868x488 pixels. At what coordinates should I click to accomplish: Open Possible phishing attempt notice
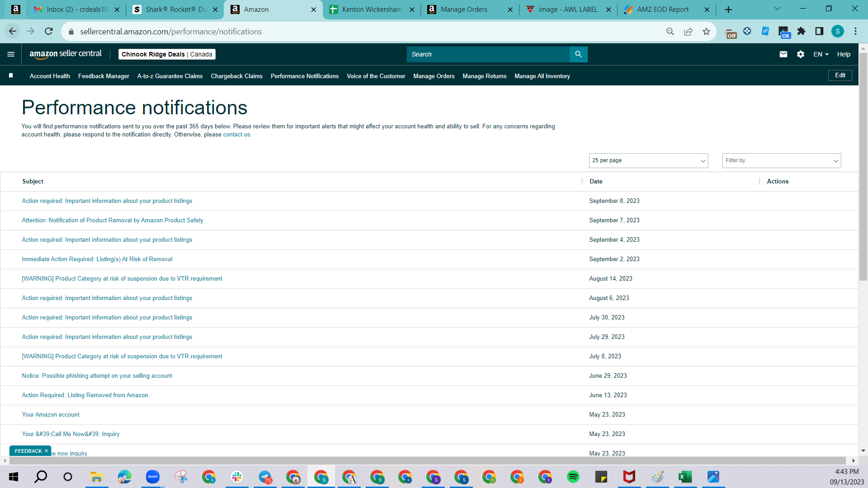(97, 376)
